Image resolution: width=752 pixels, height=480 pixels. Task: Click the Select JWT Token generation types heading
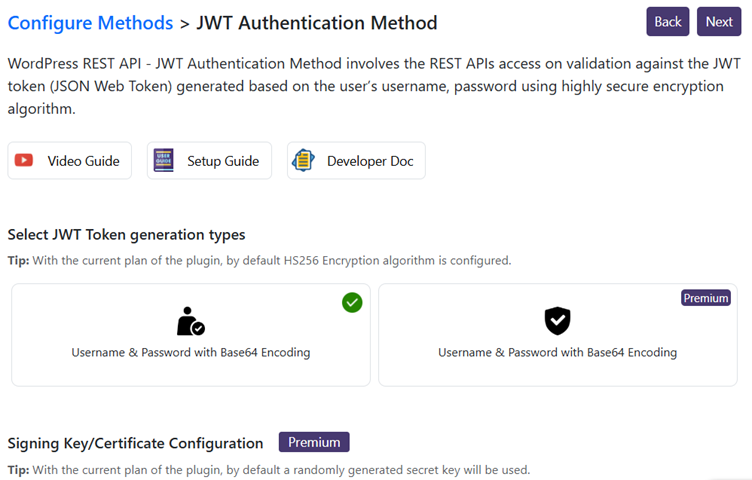click(x=127, y=235)
